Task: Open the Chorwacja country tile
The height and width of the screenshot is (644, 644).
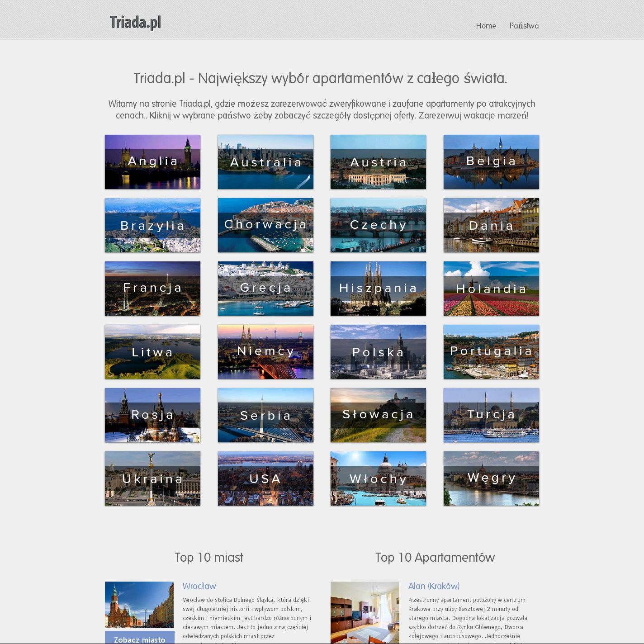Action: 265,225
